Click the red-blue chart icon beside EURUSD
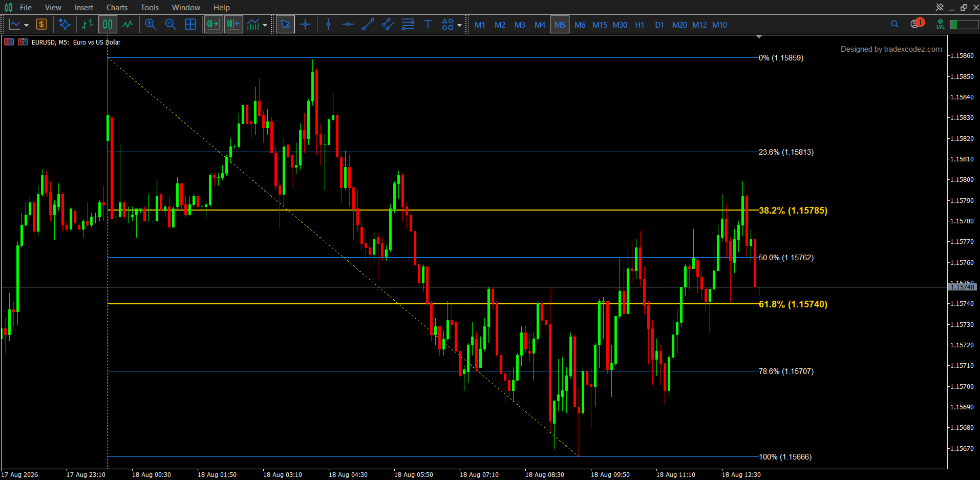This screenshot has height=480, width=980. pyautogui.click(x=23, y=42)
